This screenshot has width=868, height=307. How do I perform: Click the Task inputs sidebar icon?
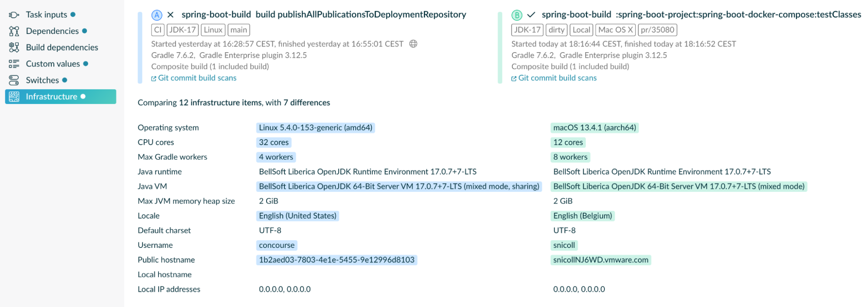14,15
